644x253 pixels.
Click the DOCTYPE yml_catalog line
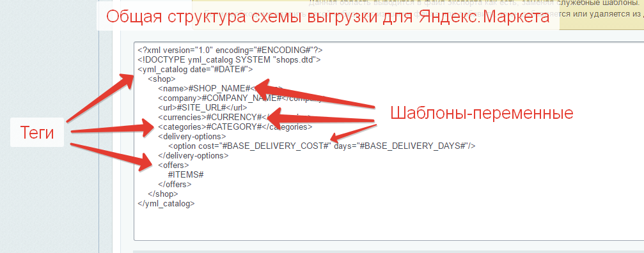click(229, 60)
